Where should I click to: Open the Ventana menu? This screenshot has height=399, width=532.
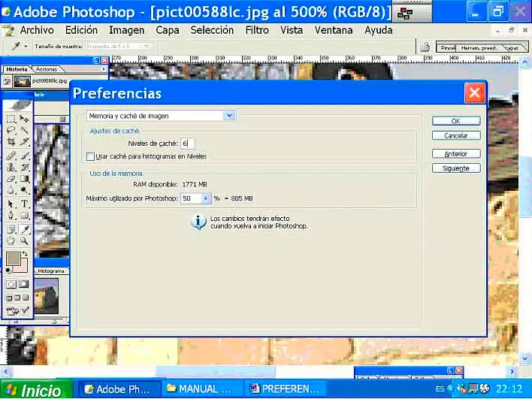(x=334, y=30)
